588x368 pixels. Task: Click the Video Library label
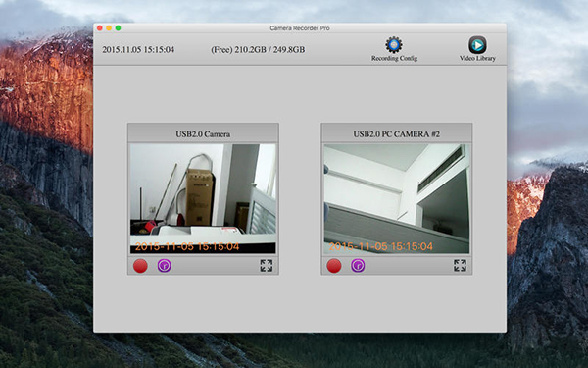pyautogui.click(x=477, y=58)
